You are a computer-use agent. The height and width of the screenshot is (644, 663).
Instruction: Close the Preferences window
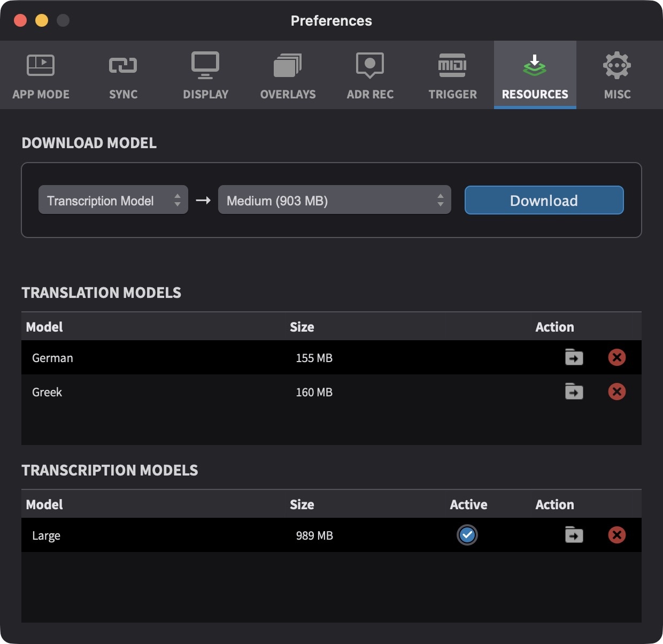click(x=20, y=20)
